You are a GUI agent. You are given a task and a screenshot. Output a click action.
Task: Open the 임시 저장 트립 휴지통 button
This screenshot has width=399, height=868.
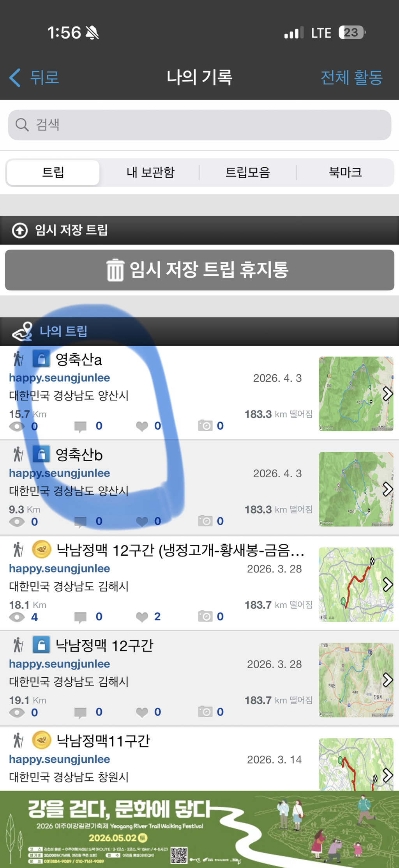tap(199, 270)
